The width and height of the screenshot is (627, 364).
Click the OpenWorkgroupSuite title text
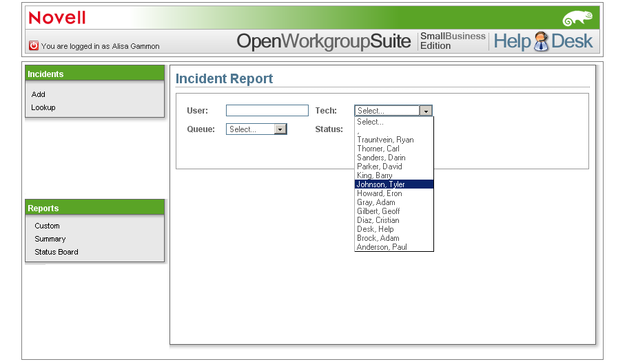(324, 41)
